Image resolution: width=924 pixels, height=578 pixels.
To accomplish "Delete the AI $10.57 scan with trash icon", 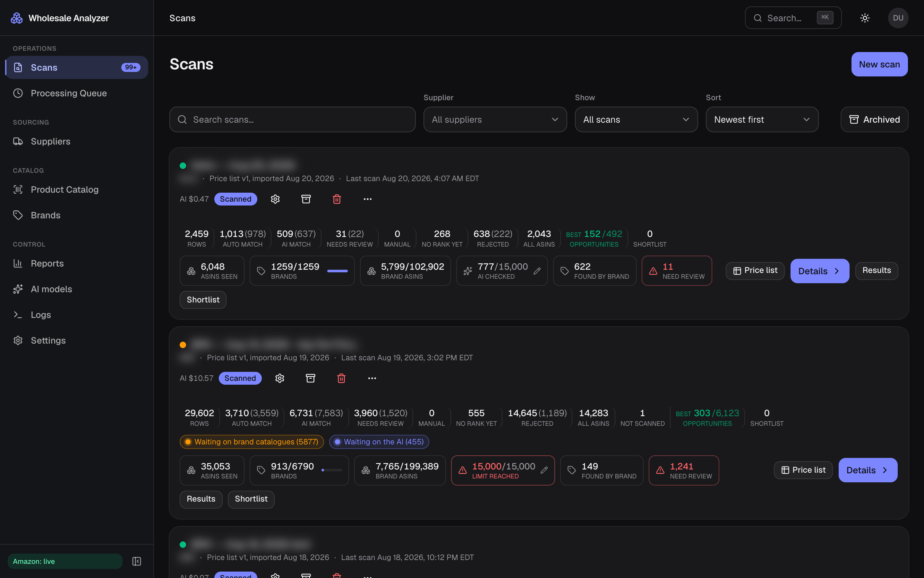I will (341, 378).
